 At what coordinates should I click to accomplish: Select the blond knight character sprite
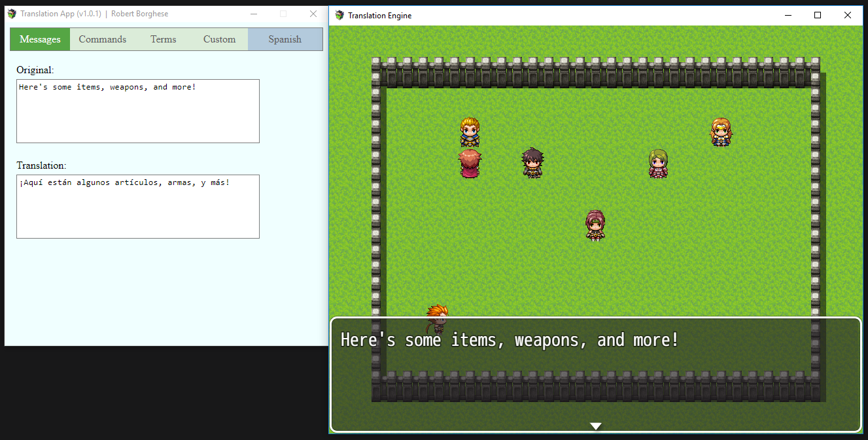point(470,132)
